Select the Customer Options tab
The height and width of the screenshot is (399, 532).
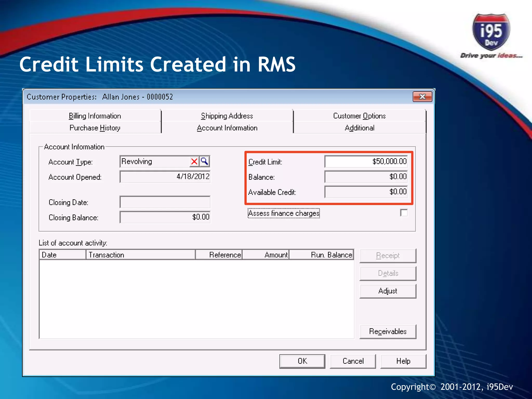coord(360,116)
